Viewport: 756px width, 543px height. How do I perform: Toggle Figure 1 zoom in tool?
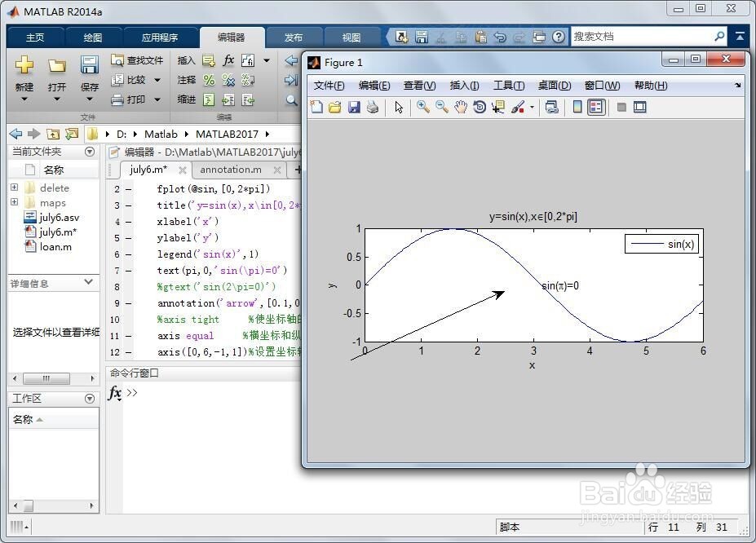tap(423, 107)
